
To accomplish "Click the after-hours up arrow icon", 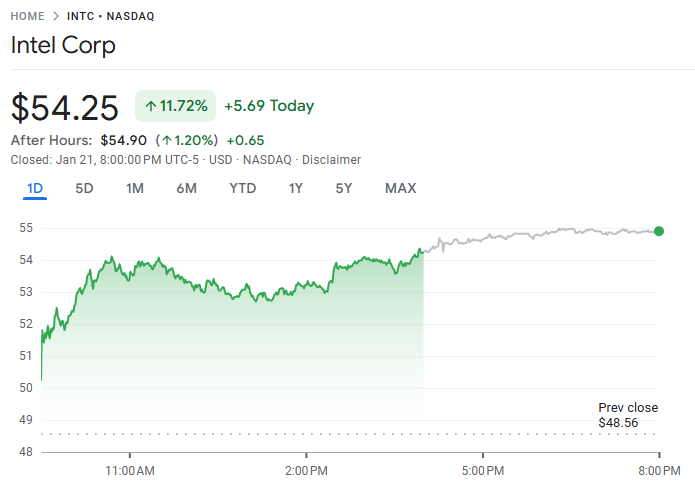I will pyautogui.click(x=169, y=140).
